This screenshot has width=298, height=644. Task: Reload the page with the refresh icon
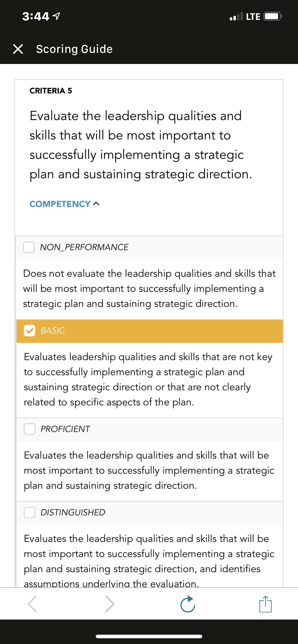[188, 604]
